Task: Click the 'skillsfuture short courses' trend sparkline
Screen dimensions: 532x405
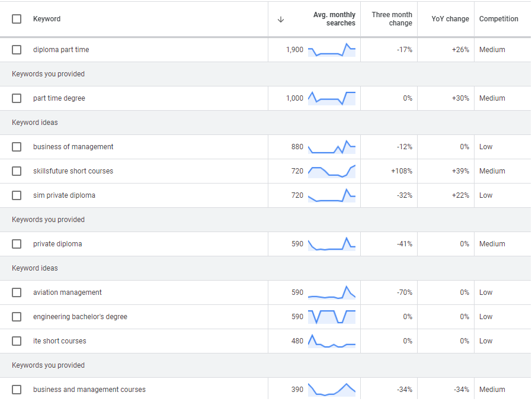Action: (332, 171)
